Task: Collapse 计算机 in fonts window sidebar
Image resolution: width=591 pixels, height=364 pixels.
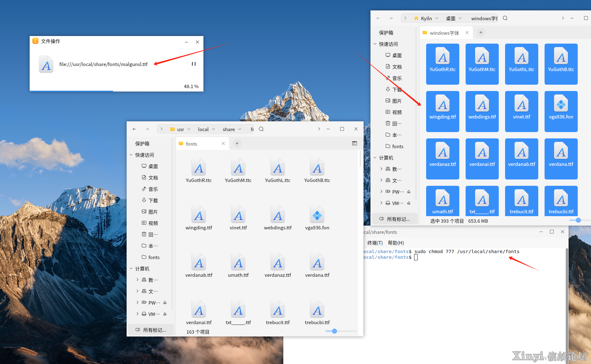Action: coord(131,269)
